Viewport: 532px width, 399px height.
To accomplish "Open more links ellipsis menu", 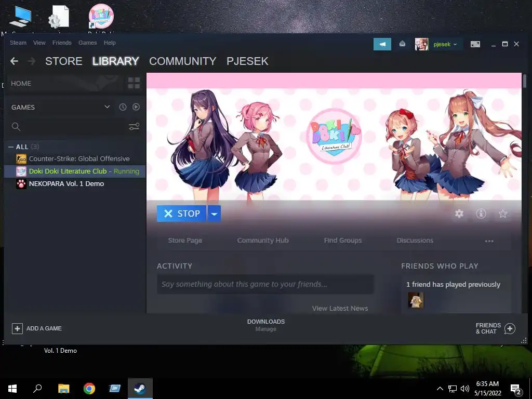I will (489, 241).
